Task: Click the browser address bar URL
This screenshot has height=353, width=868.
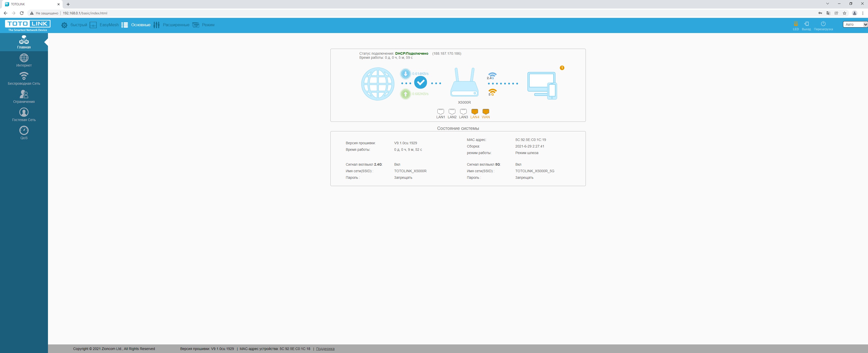Action: 85,13
